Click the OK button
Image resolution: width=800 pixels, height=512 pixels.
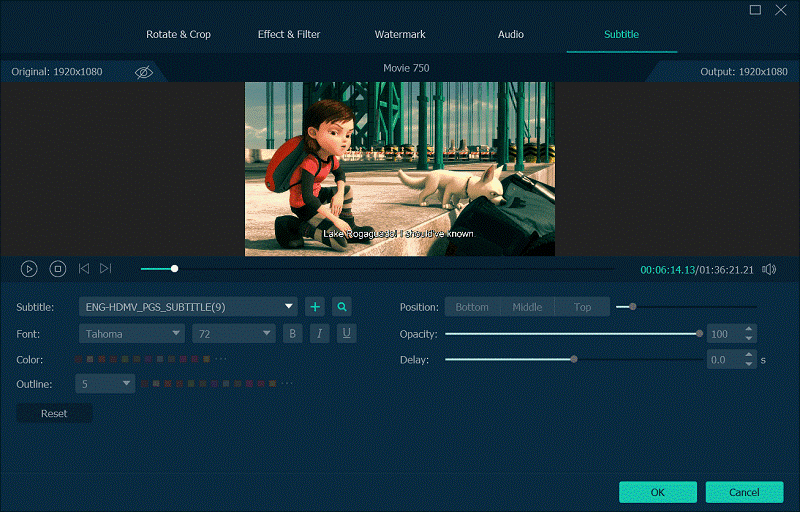tap(657, 492)
